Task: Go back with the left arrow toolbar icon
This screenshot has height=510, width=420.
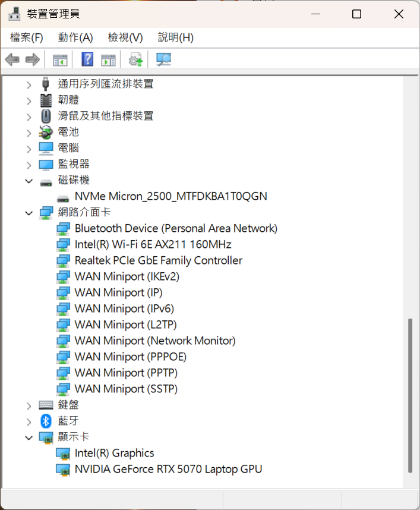Action: tap(12, 60)
